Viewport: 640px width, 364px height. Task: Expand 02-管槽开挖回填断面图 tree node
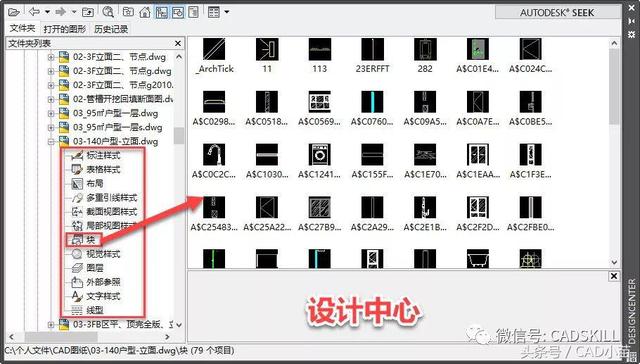(51, 99)
